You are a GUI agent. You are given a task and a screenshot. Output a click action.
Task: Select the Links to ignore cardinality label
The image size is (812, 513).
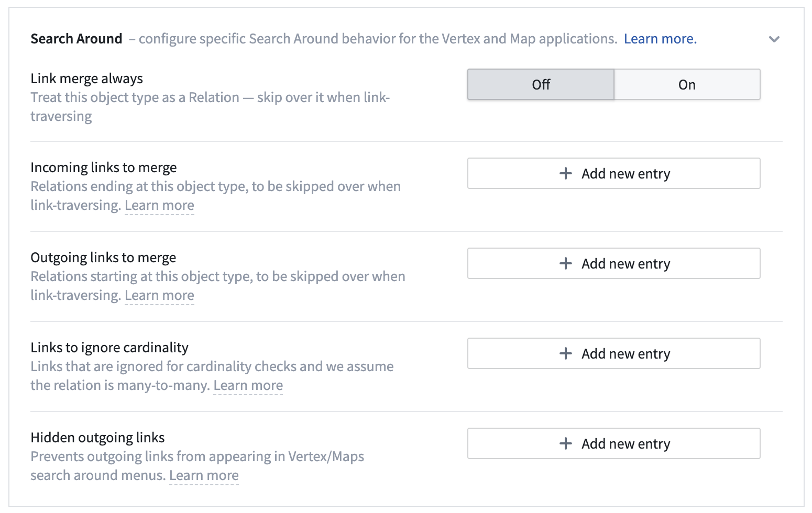click(x=109, y=348)
